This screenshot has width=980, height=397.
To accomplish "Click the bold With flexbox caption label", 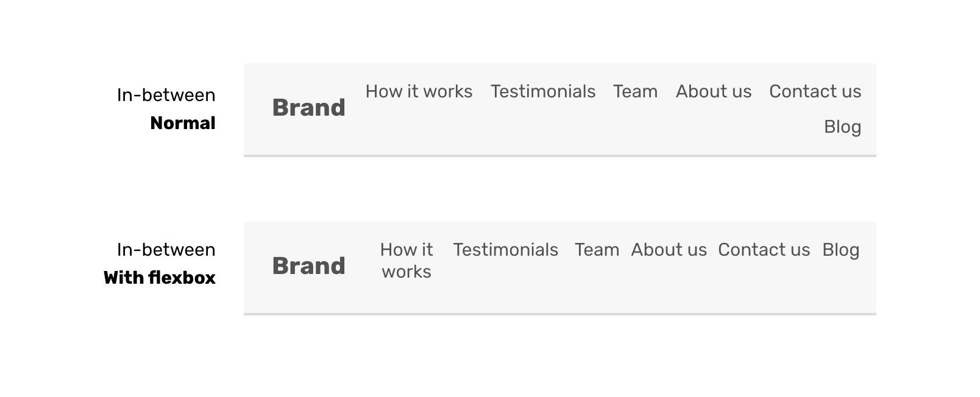I will (160, 278).
